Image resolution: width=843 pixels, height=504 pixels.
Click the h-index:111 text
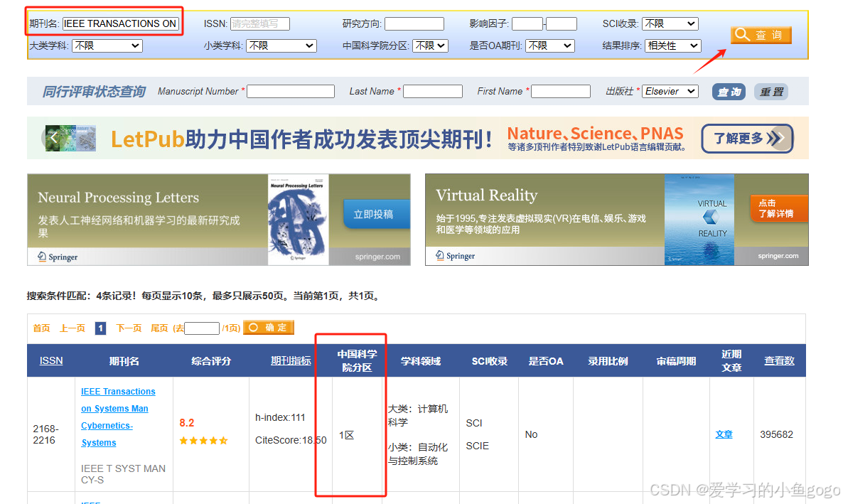coord(280,417)
